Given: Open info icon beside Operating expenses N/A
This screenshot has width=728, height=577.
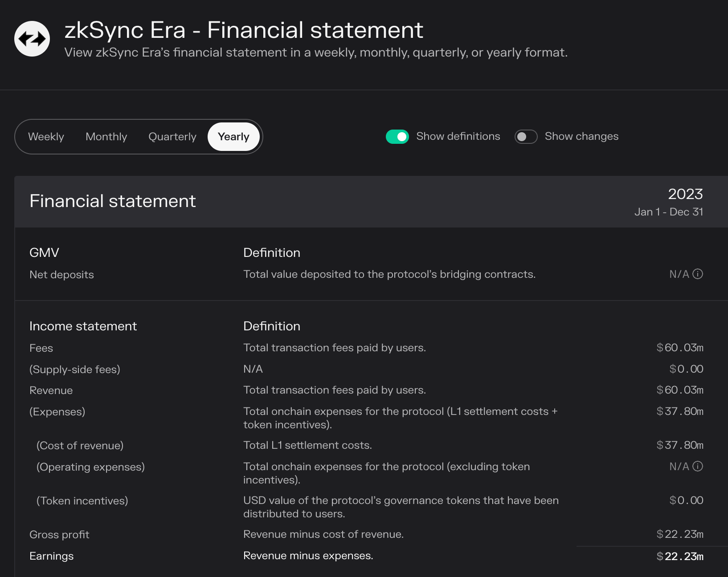Looking at the screenshot, I should 698,466.
